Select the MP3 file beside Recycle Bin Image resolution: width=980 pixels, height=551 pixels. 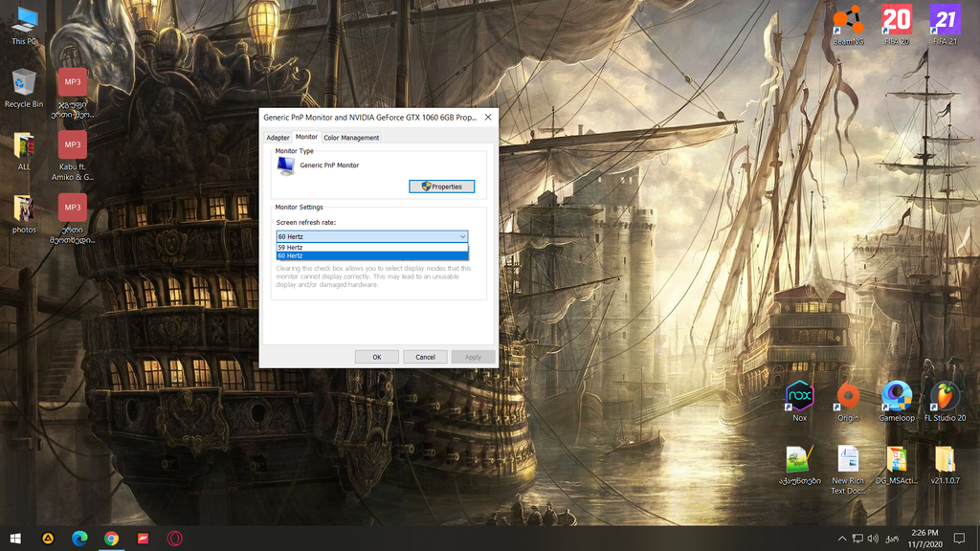coord(73,93)
